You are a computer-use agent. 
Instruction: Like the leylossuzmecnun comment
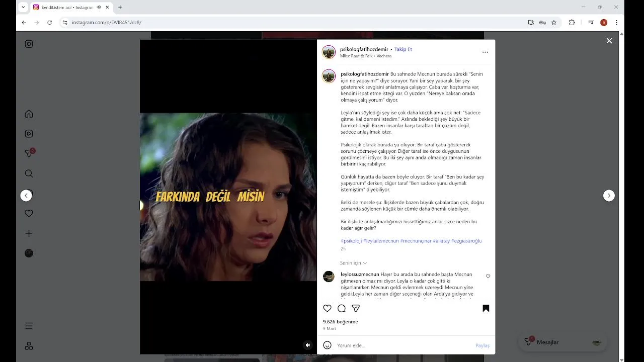pyautogui.click(x=488, y=277)
